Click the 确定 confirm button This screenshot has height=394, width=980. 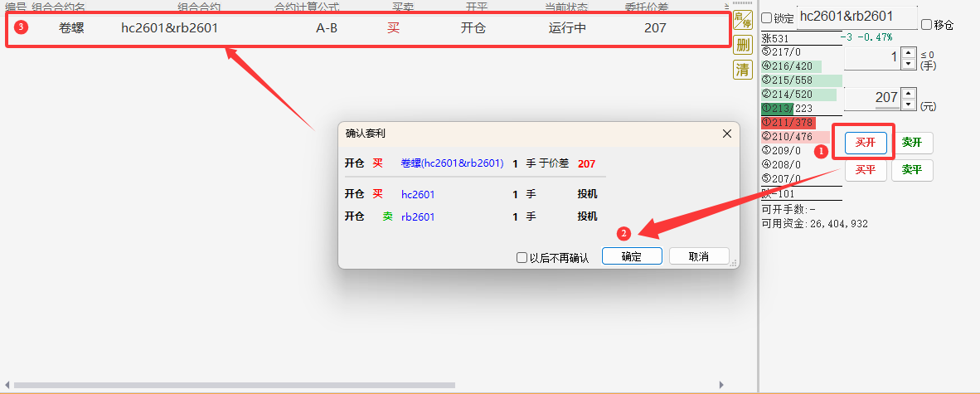coord(632,256)
